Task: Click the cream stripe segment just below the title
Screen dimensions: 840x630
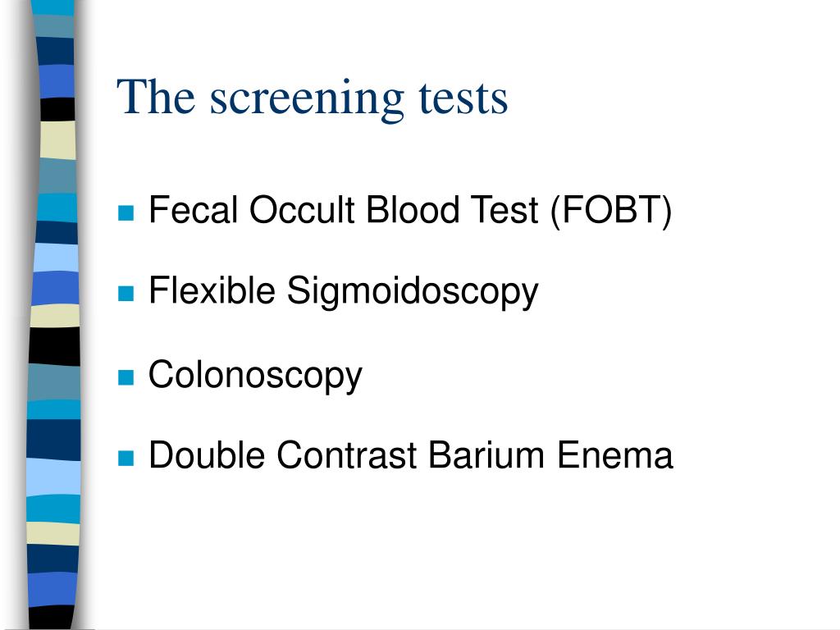Action: coord(58,139)
